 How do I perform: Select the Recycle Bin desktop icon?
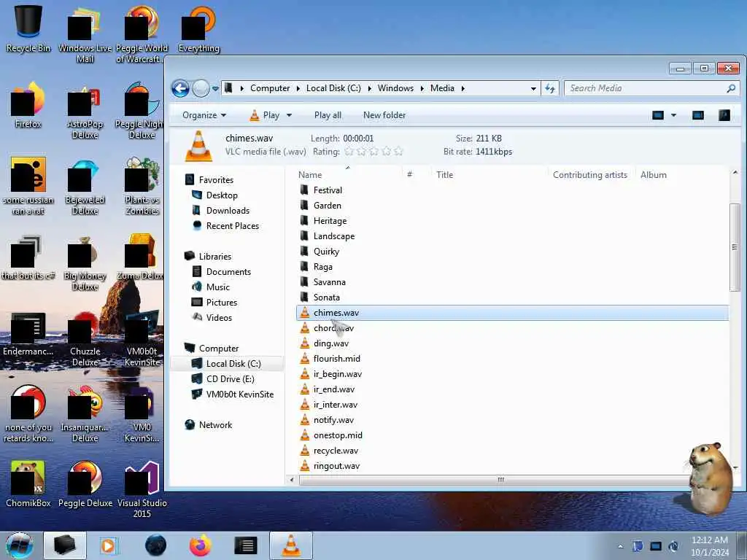click(28, 28)
